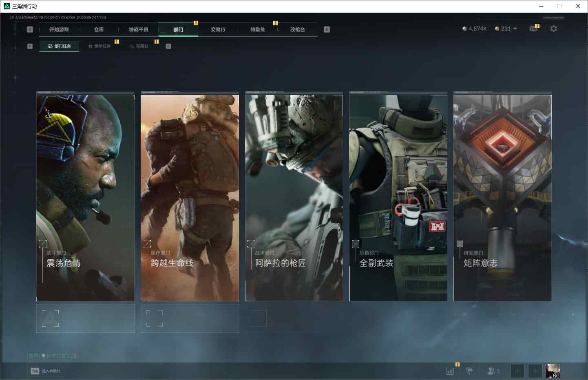Open the player avatar showing level 60
The height and width of the screenshot is (380, 588).
553,371
